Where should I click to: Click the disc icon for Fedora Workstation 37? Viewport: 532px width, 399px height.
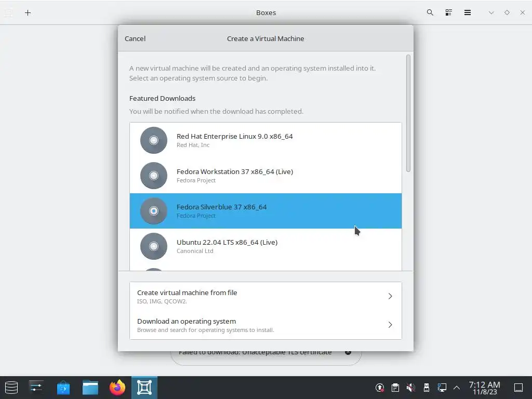point(154,176)
